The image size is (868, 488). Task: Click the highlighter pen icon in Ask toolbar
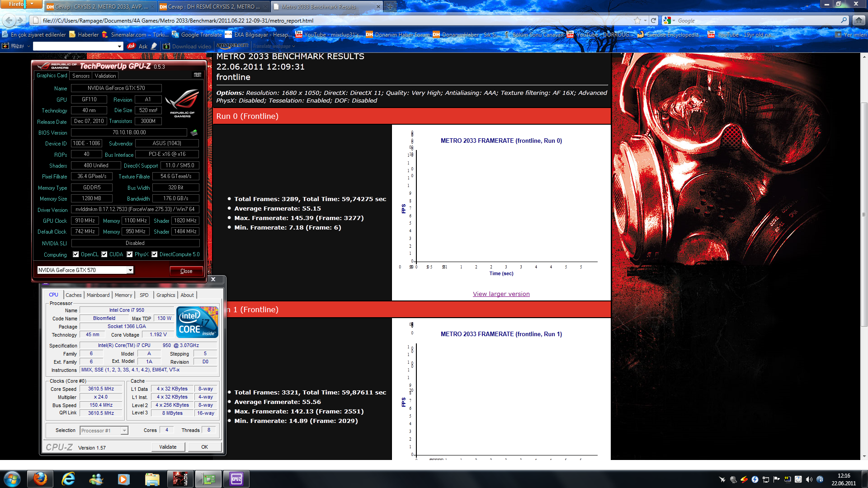[154, 46]
